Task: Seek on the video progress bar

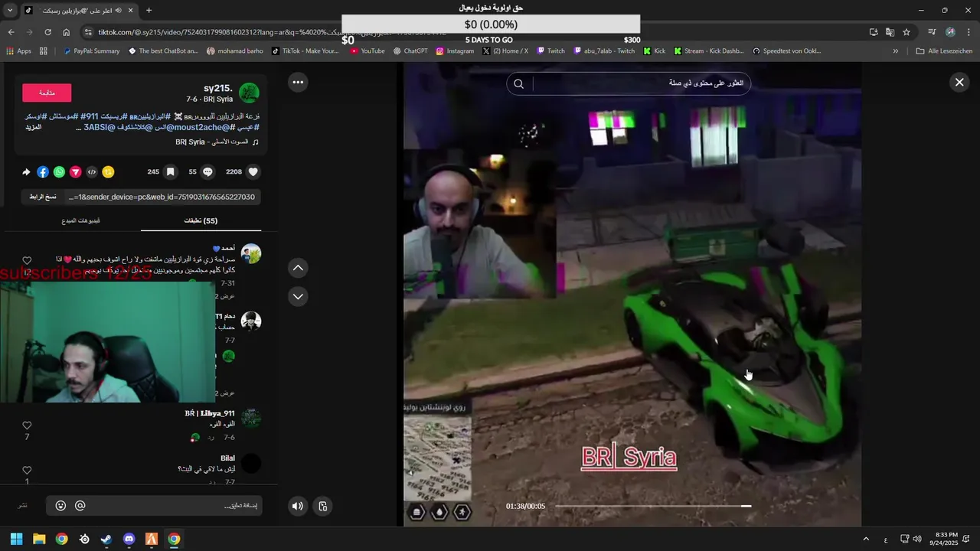Action: [652, 506]
